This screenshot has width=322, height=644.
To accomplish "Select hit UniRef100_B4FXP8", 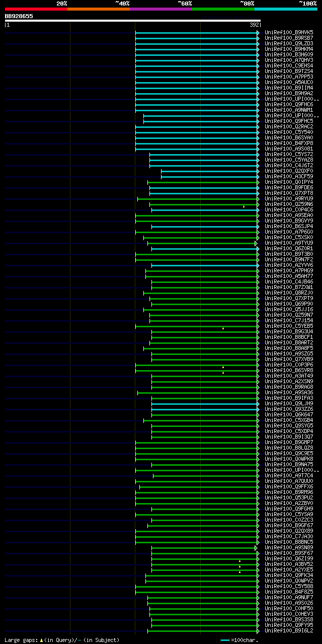I will click(x=289, y=143).
